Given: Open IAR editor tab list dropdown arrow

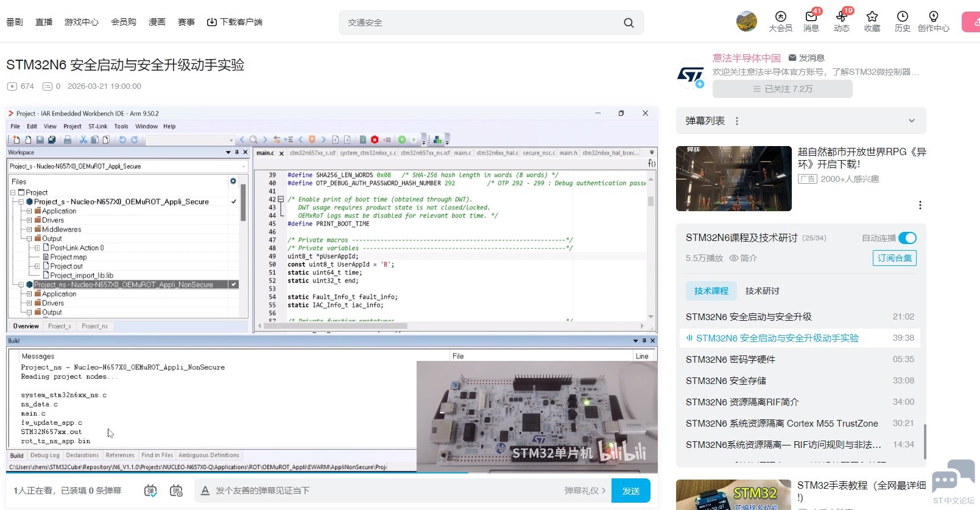Looking at the screenshot, I should pyautogui.click(x=652, y=153).
